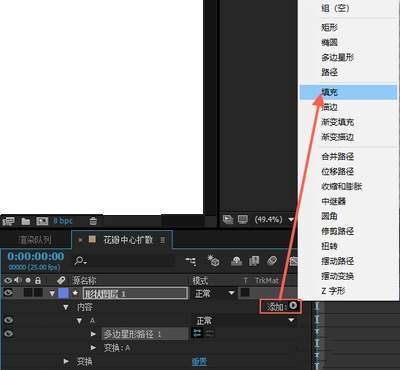Click shape layer star icon
Viewport: 400px width, 370px height.
76,293
